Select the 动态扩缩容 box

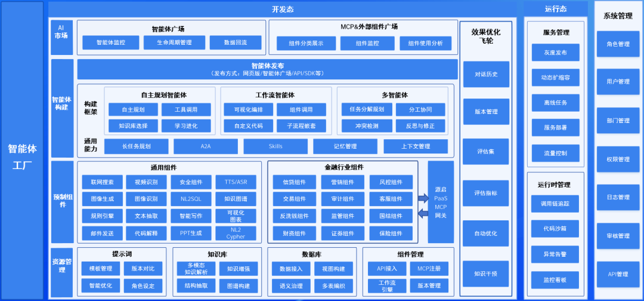click(x=555, y=77)
